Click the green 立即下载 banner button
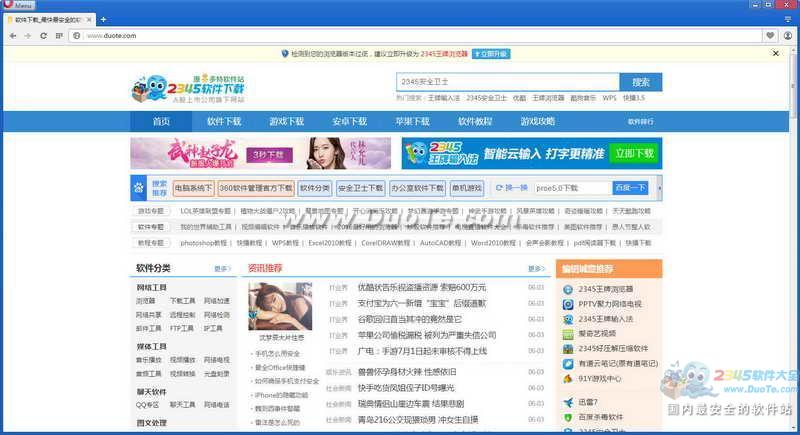 (x=634, y=153)
